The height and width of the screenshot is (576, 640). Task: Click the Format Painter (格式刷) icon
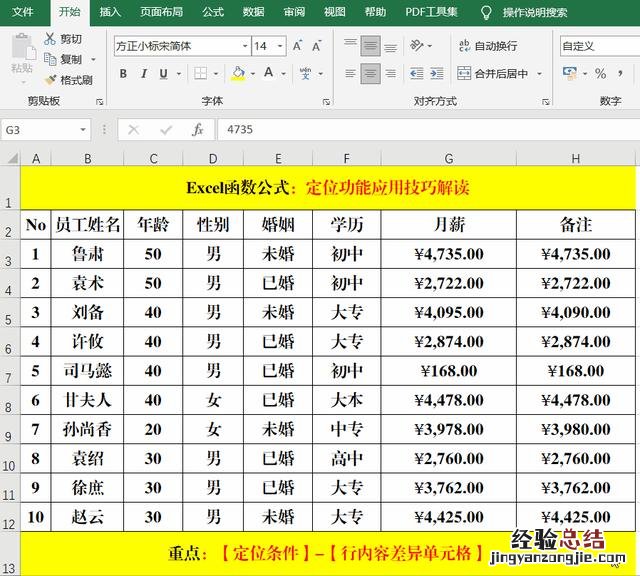(50, 80)
